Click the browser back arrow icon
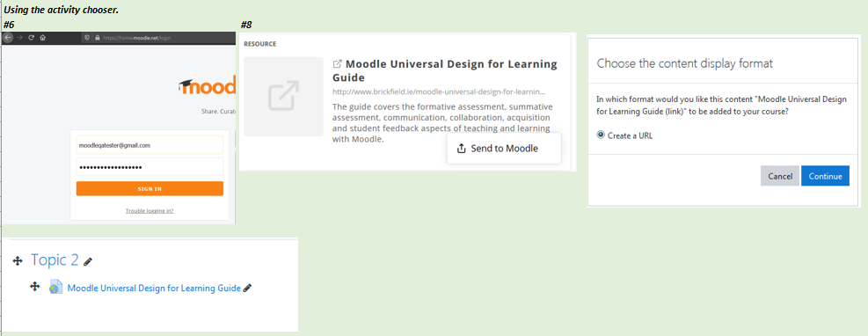The image size is (868, 336). click(8, 38)
